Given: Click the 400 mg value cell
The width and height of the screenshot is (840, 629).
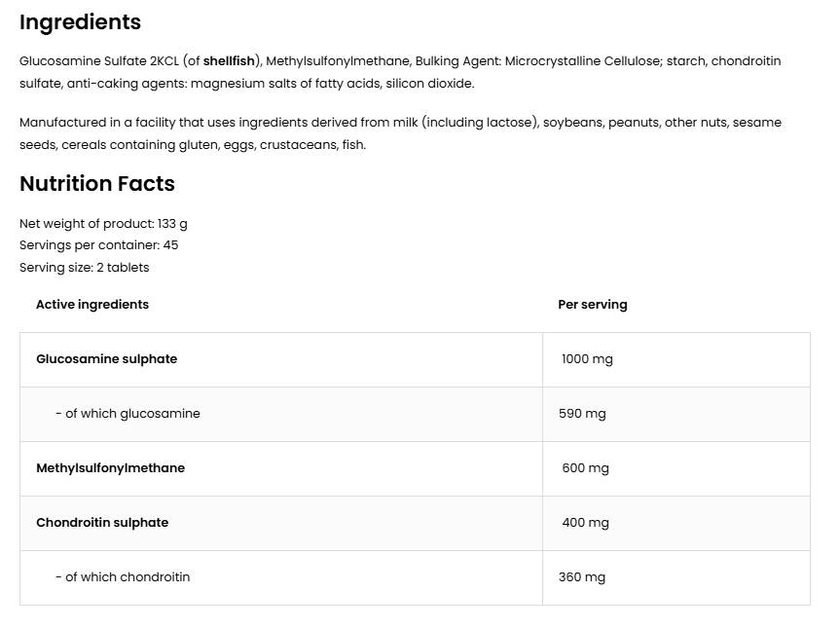Looking at the screenshot, I should point(585,523).
